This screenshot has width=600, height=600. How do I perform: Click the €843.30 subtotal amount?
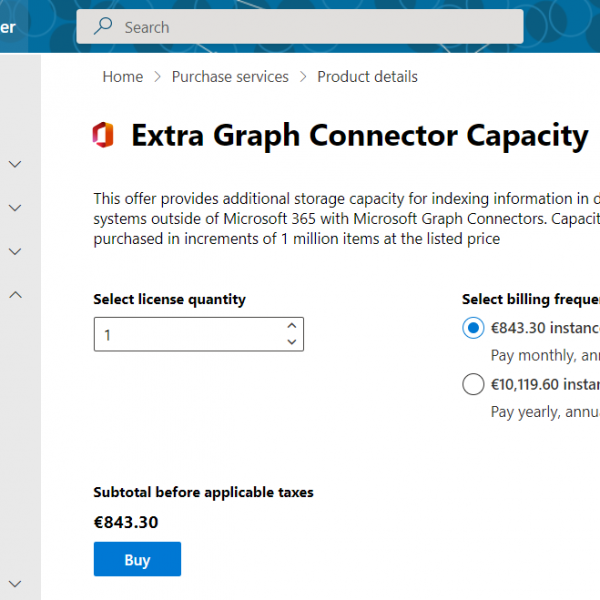click(x=126, y=522)
